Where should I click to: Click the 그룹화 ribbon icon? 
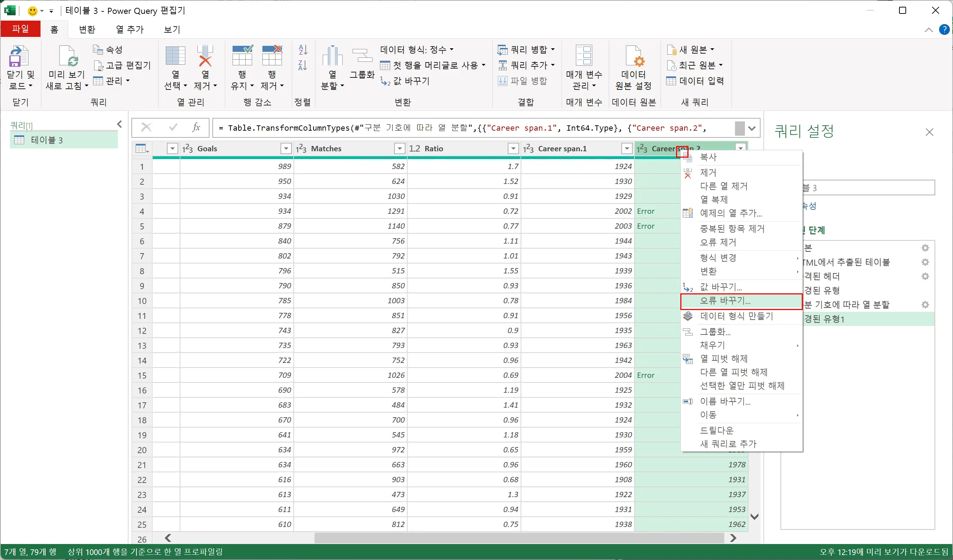[x=362, y=57]
